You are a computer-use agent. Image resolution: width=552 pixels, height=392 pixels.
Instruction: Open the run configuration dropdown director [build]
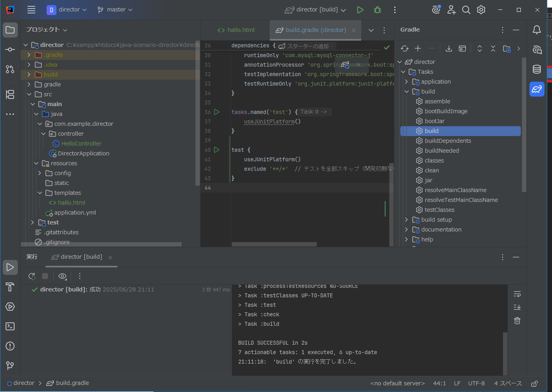coord(315,9)
